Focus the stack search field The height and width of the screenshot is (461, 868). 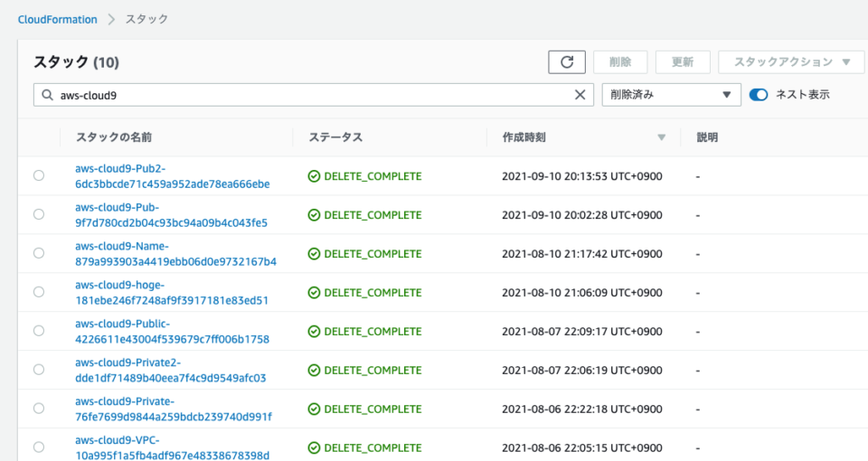point(314,95)
